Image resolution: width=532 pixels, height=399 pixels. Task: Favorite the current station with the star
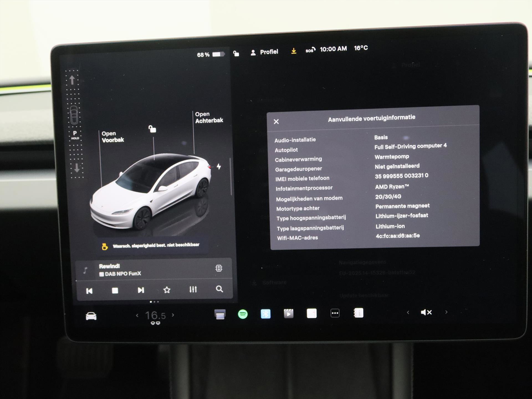167,290
